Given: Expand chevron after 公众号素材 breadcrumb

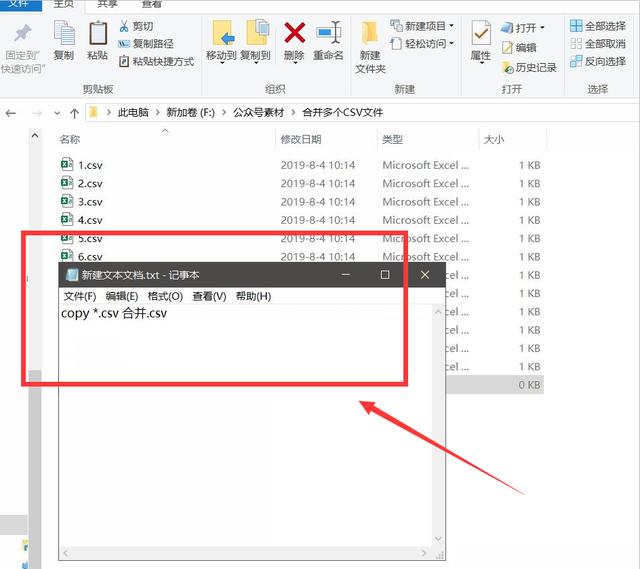Looking at the screenshot, I should tap(293, 112).
